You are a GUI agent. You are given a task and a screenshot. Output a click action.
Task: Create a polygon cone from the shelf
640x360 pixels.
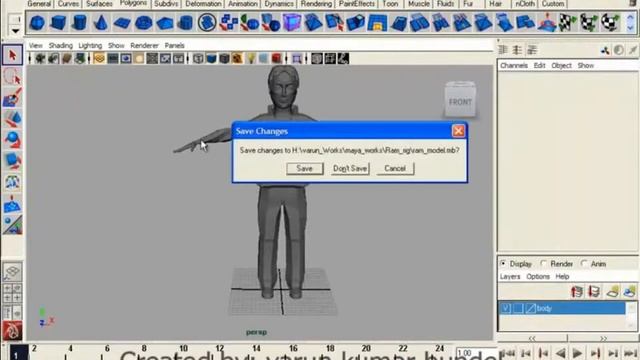(x=101, y=23)
